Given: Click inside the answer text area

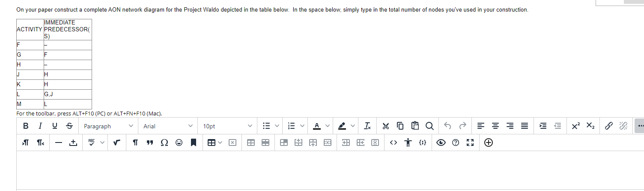Looking at the screenshot, I should pos(330,170).
